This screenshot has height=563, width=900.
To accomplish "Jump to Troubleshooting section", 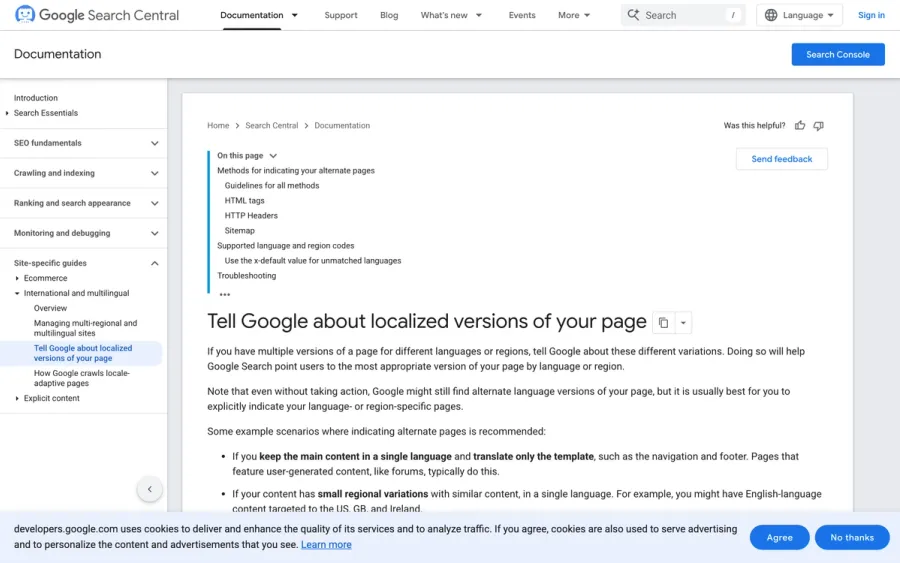I will point(246,275).
